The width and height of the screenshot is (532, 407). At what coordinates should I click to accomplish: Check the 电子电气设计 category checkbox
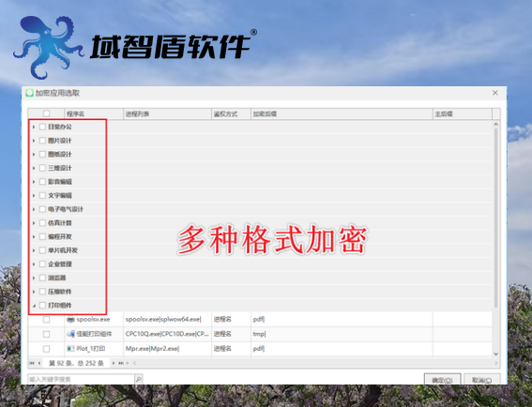point(42,209)
